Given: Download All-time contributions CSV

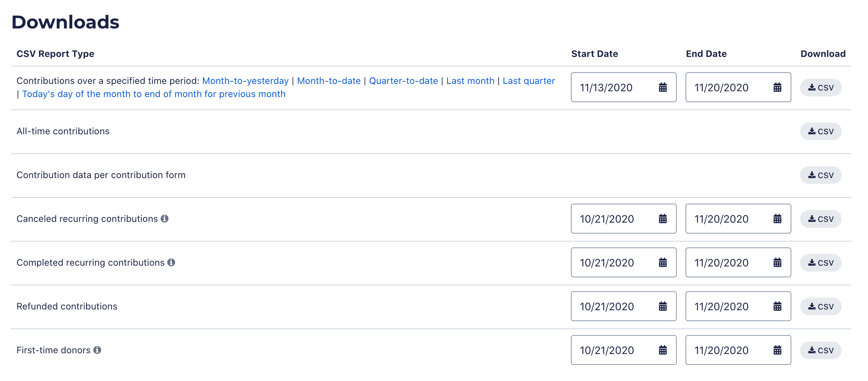Looking at the screenshot, I should 821,131.
